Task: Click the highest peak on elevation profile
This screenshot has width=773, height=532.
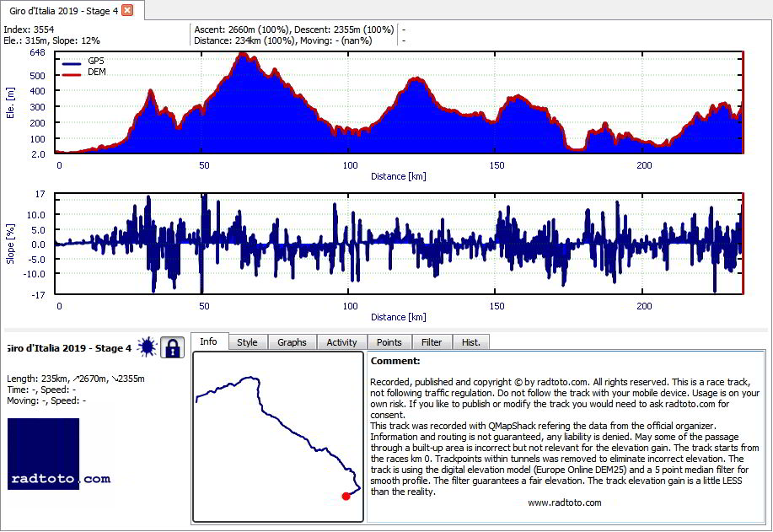Action: 242,54
